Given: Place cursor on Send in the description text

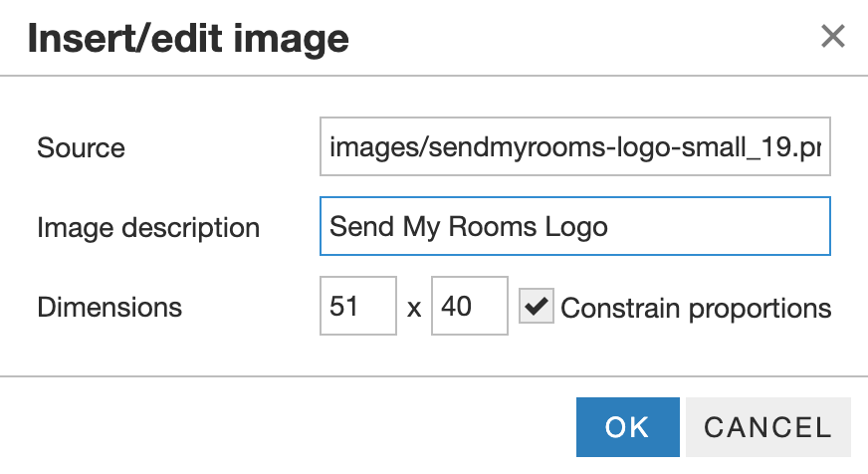Looking at the screenshot, I should 361,227.
